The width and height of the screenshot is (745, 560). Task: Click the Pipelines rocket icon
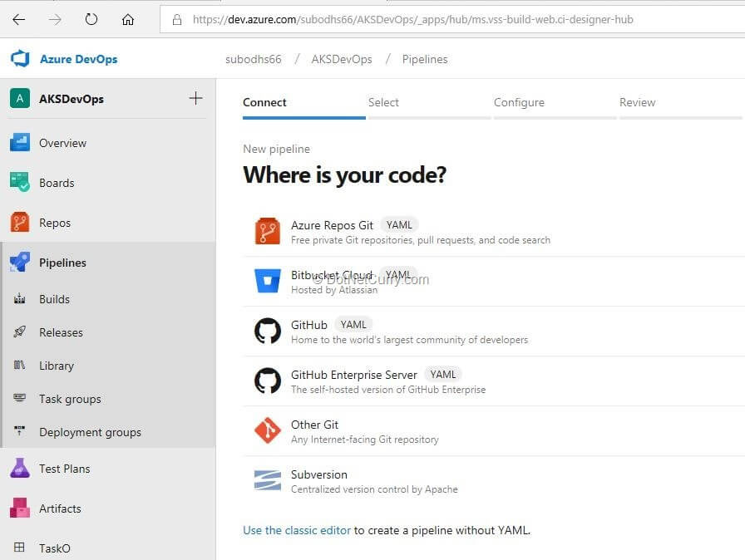tap(19, 262)
